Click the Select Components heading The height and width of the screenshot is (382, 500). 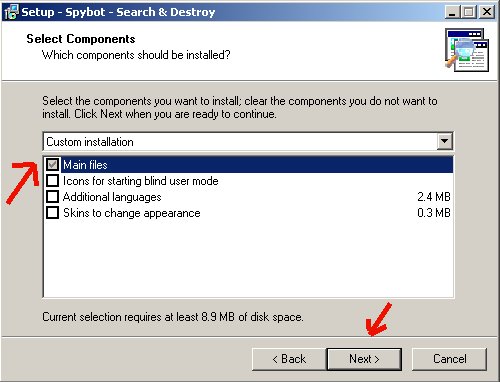pos(81,39)
